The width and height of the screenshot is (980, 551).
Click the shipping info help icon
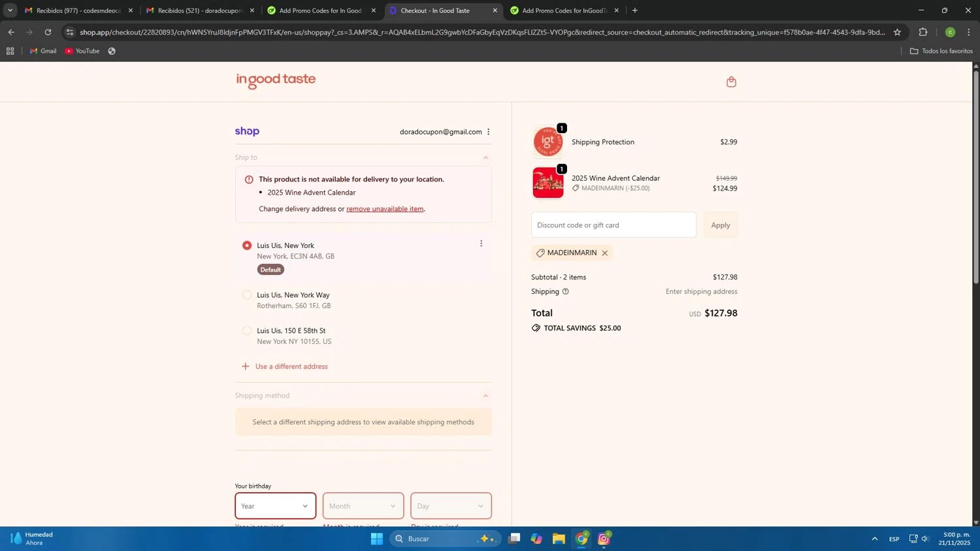point(566,292)
